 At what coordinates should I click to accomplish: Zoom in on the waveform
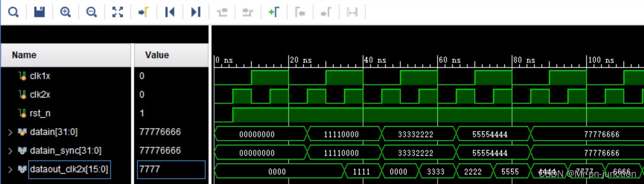[x=65, y=12]
